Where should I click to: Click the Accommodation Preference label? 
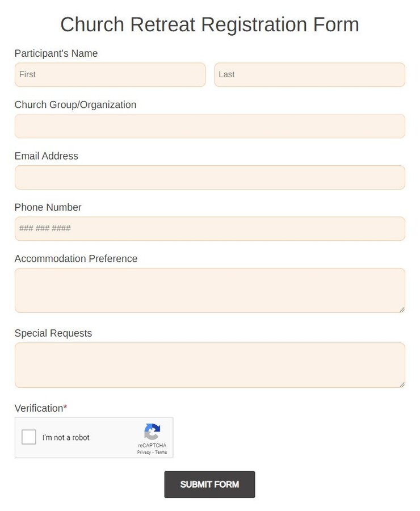pyautogui.click(x=76, y=258)
